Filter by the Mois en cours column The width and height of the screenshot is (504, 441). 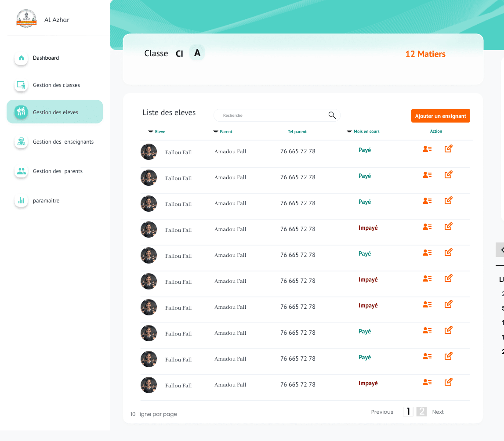363,132
